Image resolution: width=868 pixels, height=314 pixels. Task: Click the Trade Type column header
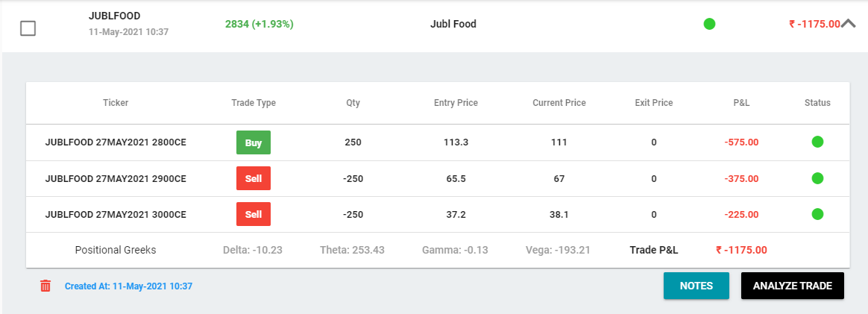coord(254,102)
